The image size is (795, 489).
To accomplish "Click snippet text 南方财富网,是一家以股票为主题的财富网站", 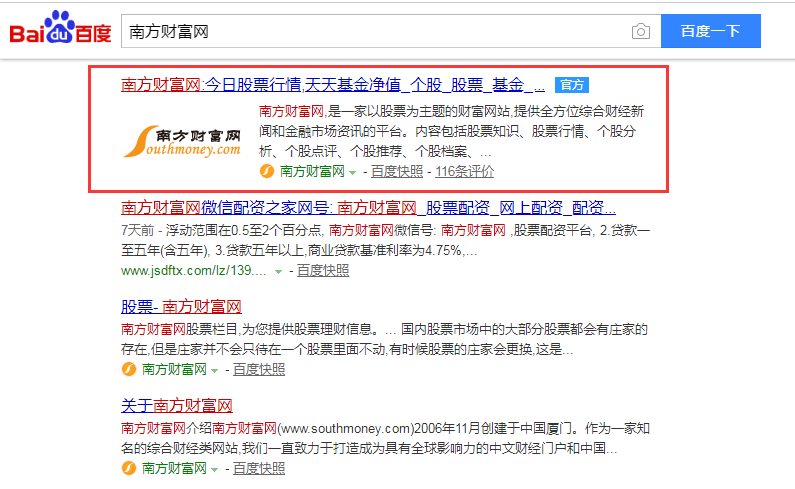I will [x=384, y=111].
